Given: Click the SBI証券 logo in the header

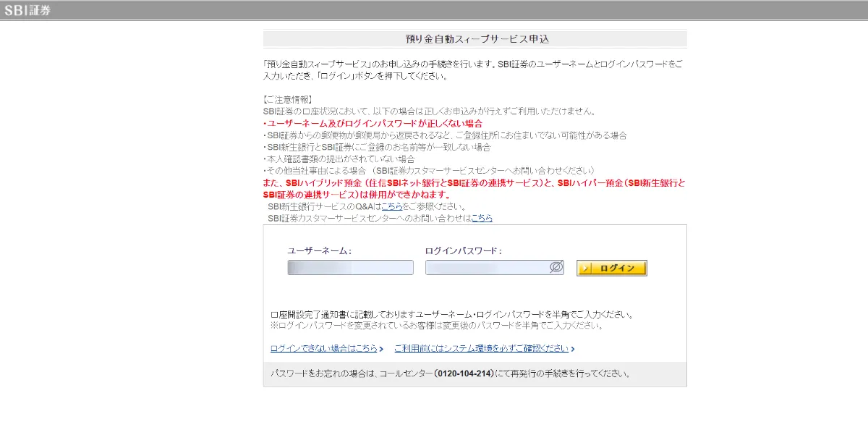Looking at the screenshot, I should [27, 10].
